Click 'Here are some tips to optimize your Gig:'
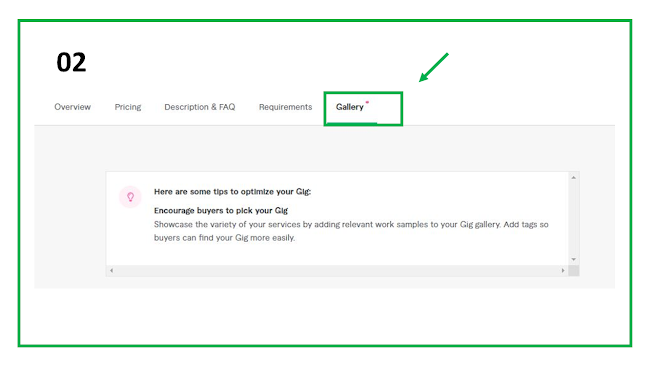Viewport: 656px width, 369px height. (232, 192)
